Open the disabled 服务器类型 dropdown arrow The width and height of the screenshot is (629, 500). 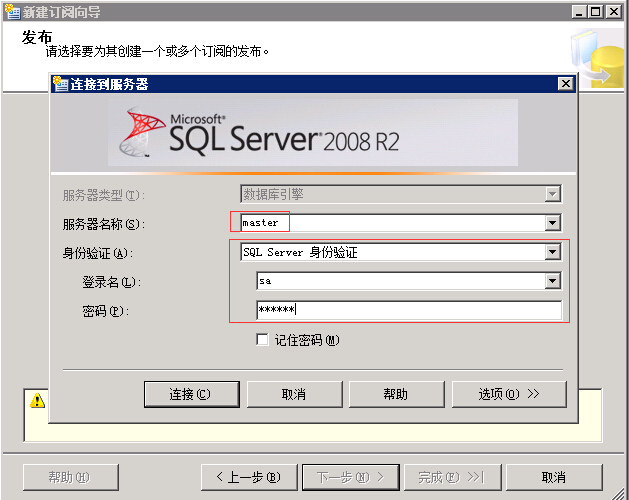(553, 194)
